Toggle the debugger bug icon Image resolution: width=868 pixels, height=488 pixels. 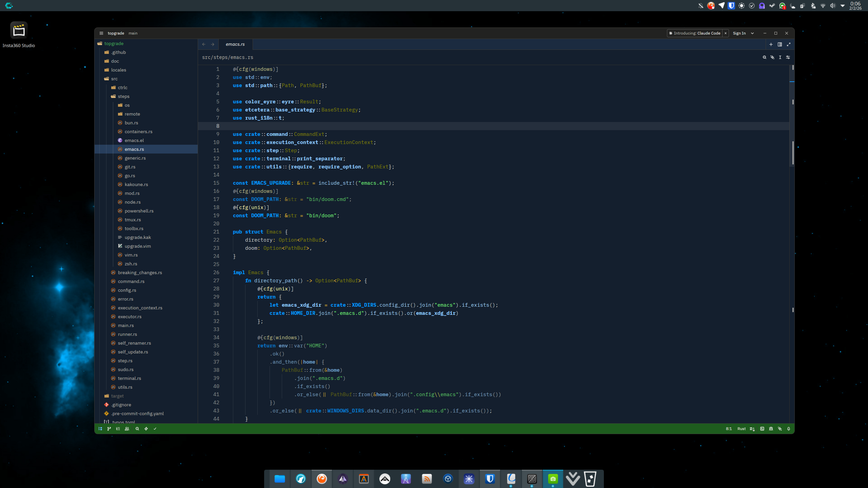tap(771, 429)
